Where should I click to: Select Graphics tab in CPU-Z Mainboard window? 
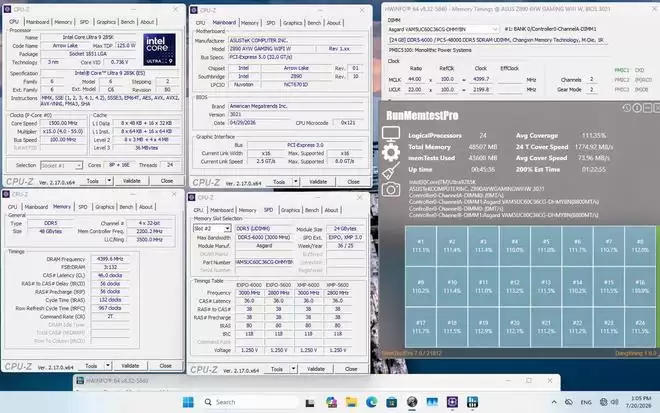click(292, 23)
